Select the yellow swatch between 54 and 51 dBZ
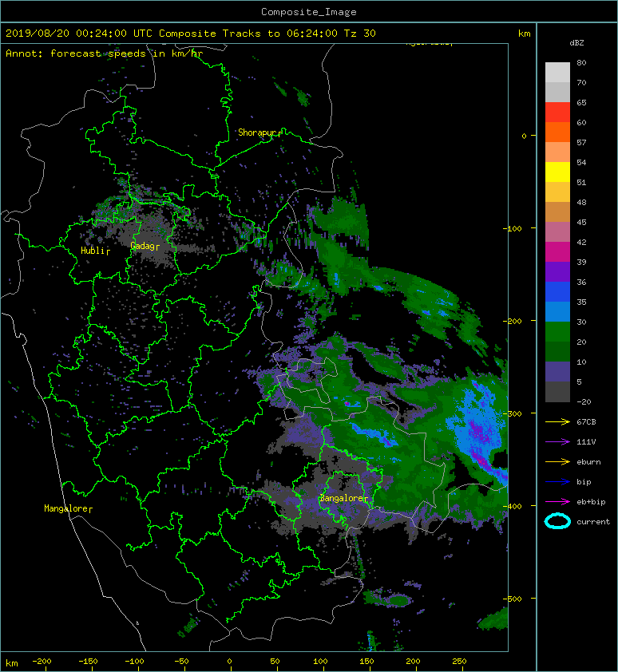Screen dimensions: 618x672 (x=557, y=172)
